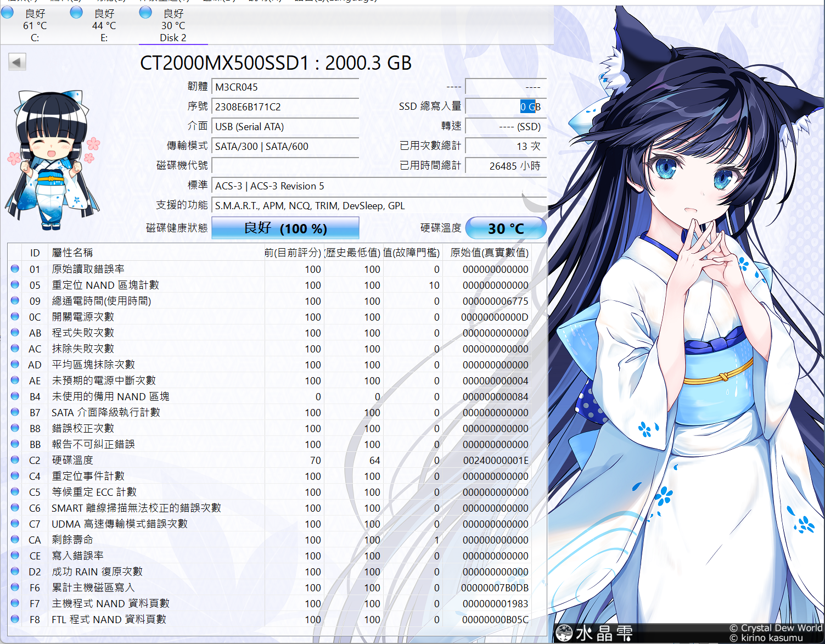Select status orb for AE 未預期的電源中斷次數
The height and width of the screenshot is (644, 825).
tap(15, 380)
